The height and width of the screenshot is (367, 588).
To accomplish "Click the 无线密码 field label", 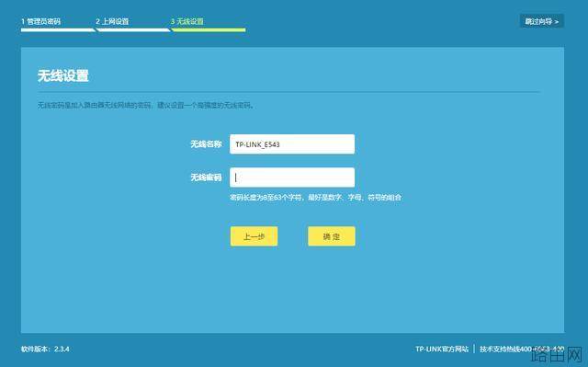I will 206,178.
